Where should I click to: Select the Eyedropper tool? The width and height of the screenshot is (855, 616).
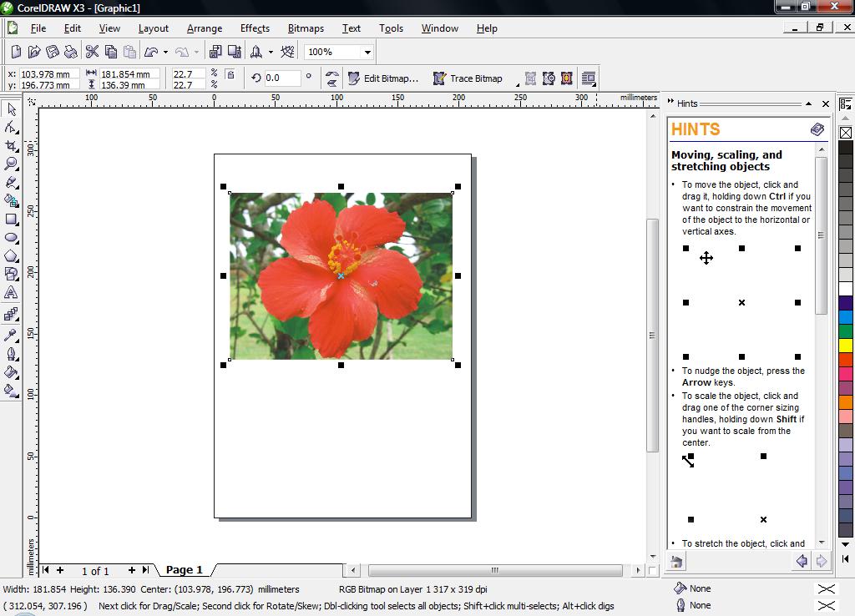tap(12, 336)
